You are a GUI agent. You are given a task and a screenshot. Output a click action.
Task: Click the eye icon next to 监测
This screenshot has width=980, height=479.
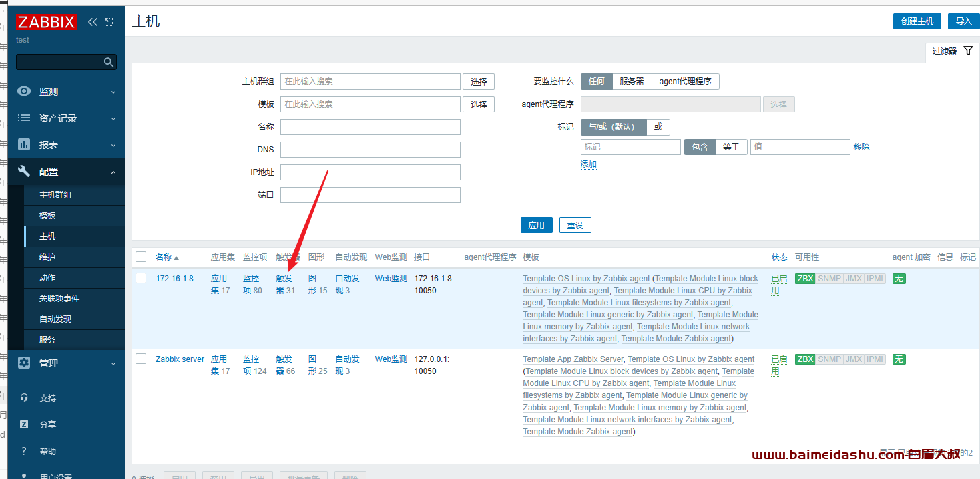(x=24, y=92)
